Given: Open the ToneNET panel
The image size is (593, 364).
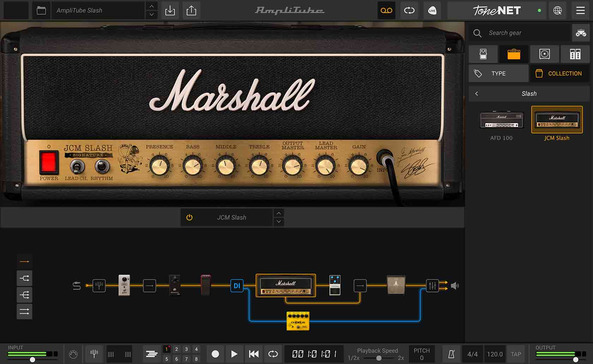Looking at the screenshot, I should [x=497, y=10].
